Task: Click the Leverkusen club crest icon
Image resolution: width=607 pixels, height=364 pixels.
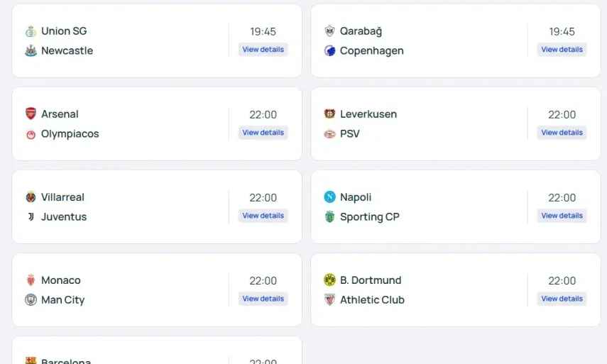Action: click(329, 114)
